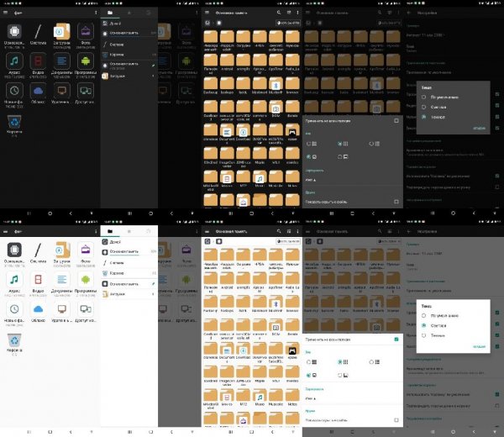Open Домой entry in light drawer

click(129, 242)
